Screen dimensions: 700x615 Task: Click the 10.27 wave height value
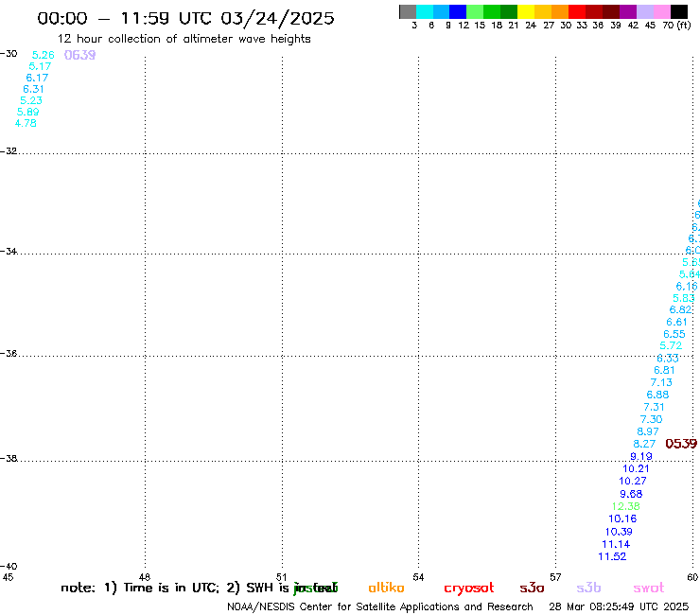[x=633, y=481]
